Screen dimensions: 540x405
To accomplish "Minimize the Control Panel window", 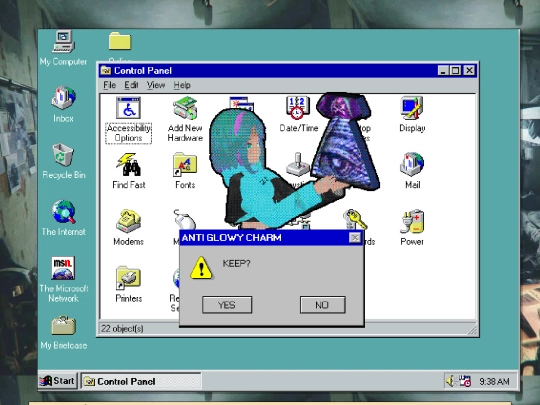I will (443, 71).
